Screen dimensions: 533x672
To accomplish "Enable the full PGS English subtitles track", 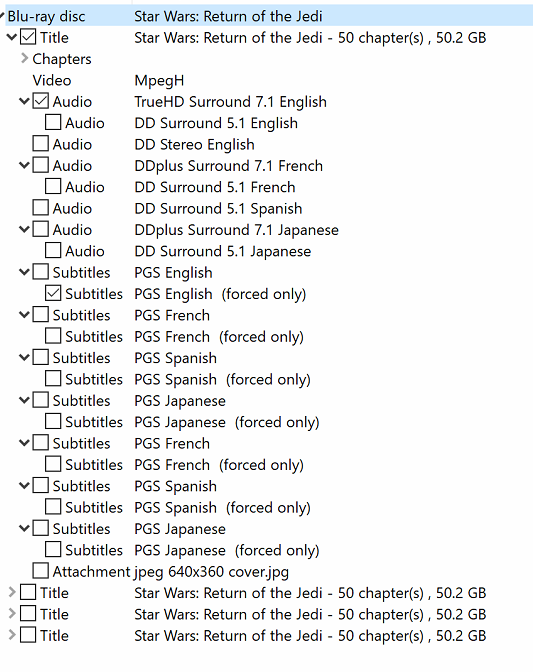I will 41,272.
